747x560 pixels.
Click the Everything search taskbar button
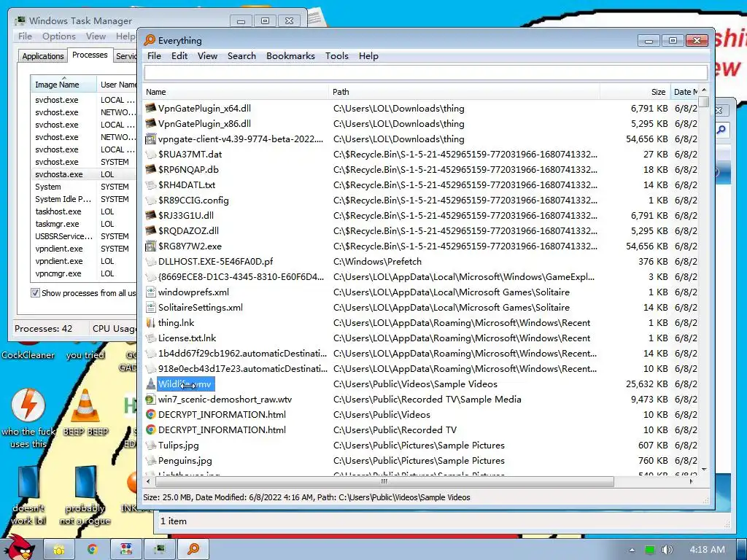pos(193,549)
